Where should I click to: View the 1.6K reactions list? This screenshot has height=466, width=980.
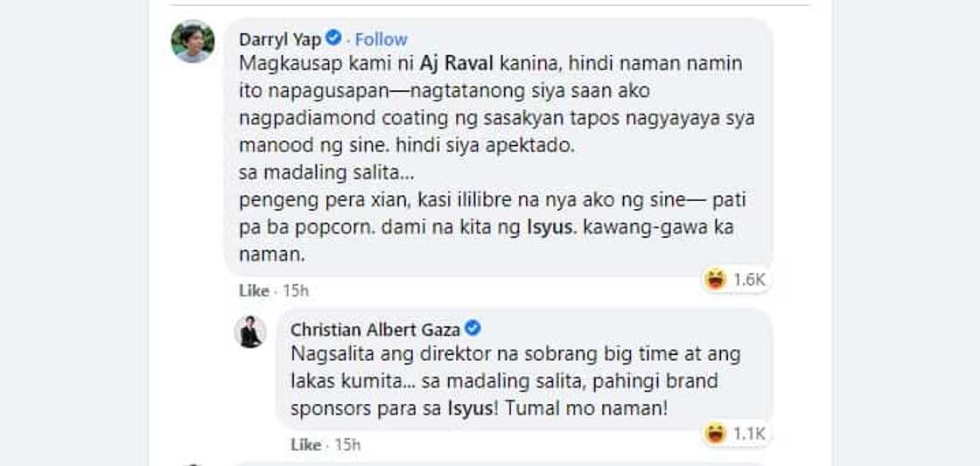749,280
